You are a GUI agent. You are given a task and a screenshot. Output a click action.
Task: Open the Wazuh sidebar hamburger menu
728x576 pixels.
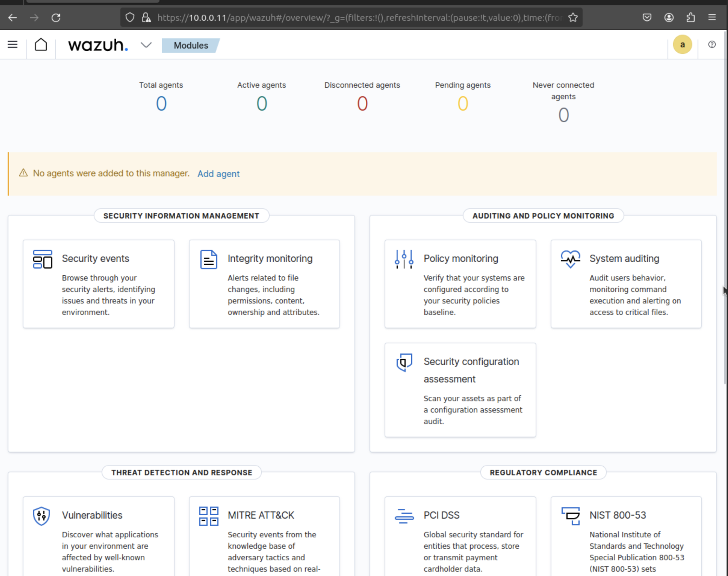pos(12,44)
